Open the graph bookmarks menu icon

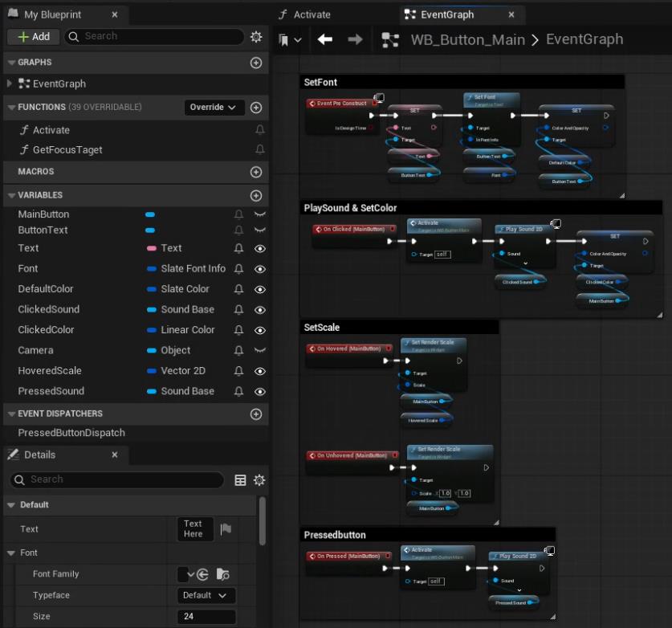pyautogui.click(x=289, y=39)
